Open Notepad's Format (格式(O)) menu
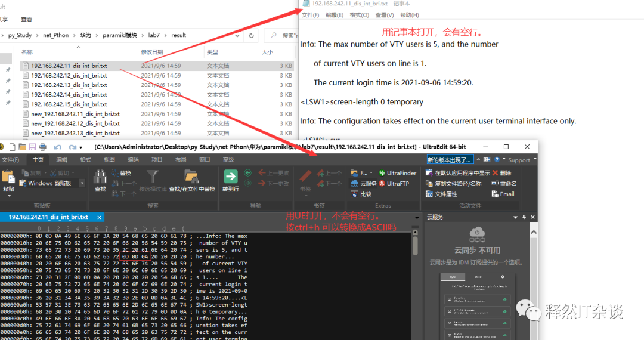 point(359,15)
